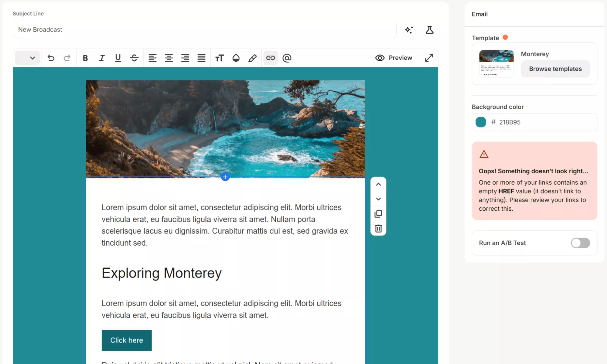
Task: Click the Browse templates button
Action: [x=555, y=69]
